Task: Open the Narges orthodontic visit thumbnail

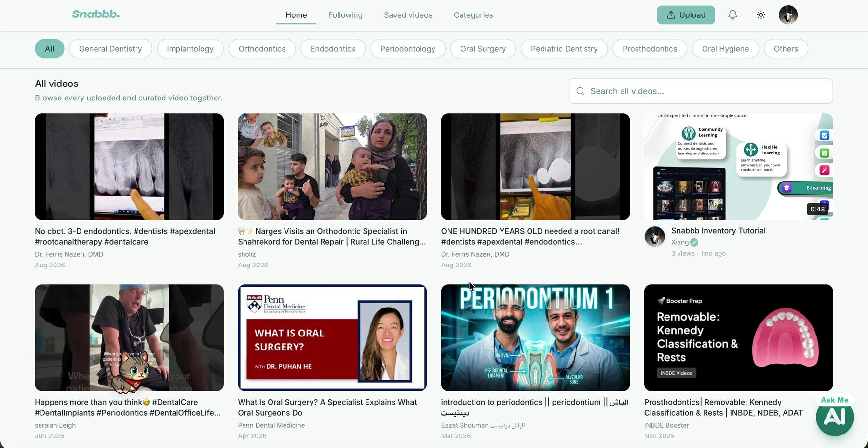Action: tap(332, 167)
